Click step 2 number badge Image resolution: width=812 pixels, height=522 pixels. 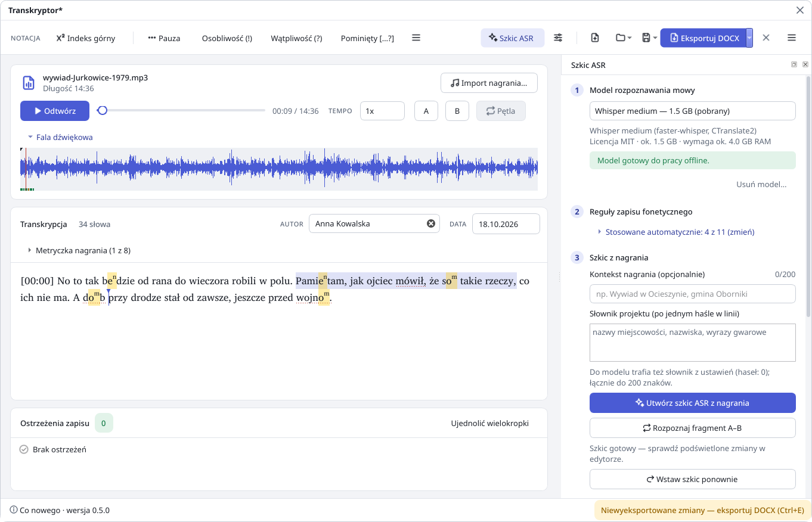(x=577, y=212)
